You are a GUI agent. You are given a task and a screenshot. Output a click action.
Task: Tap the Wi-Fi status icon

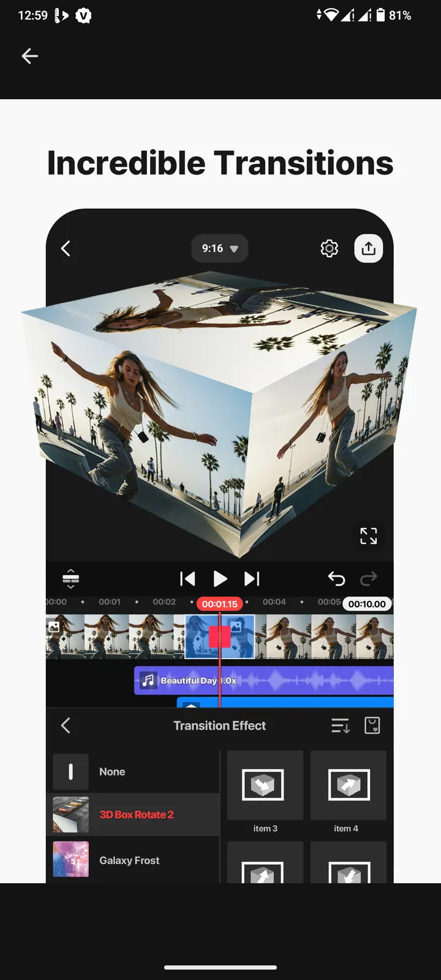point(331,15)
